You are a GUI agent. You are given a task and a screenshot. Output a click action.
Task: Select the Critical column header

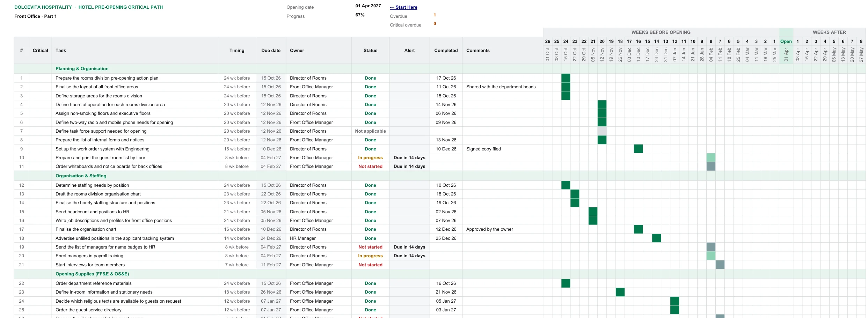(41, 51)
